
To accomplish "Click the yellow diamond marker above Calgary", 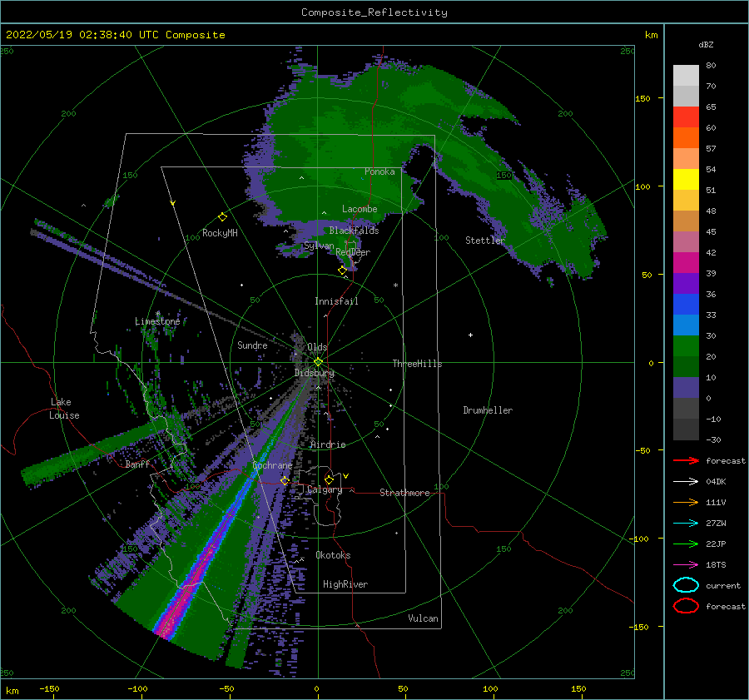I will click(329, 479).
